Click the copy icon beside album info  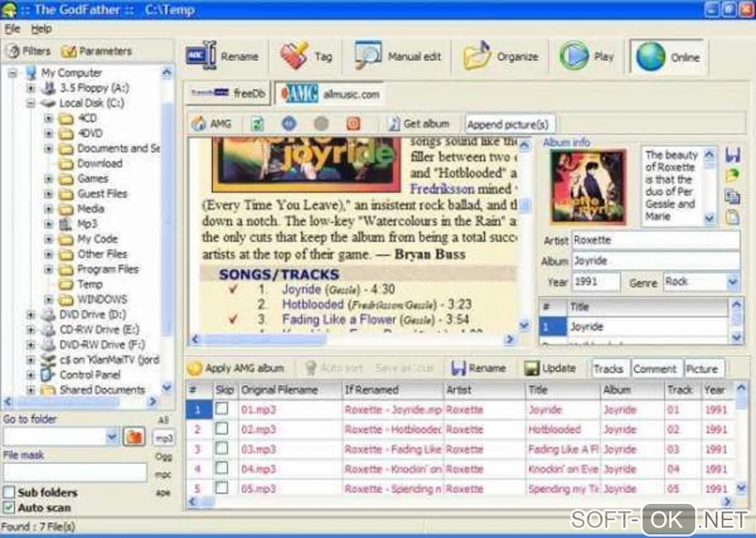732,196
